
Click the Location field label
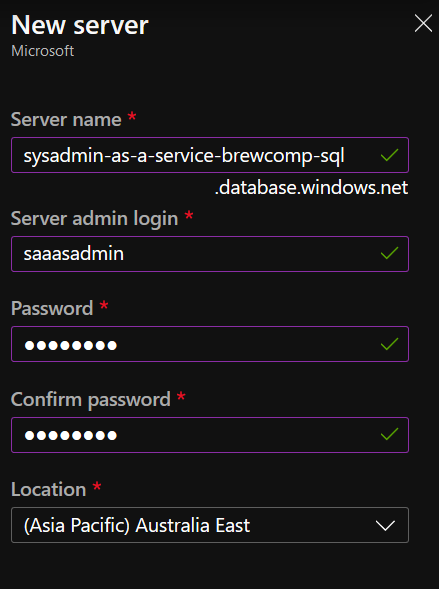[49, 489]
